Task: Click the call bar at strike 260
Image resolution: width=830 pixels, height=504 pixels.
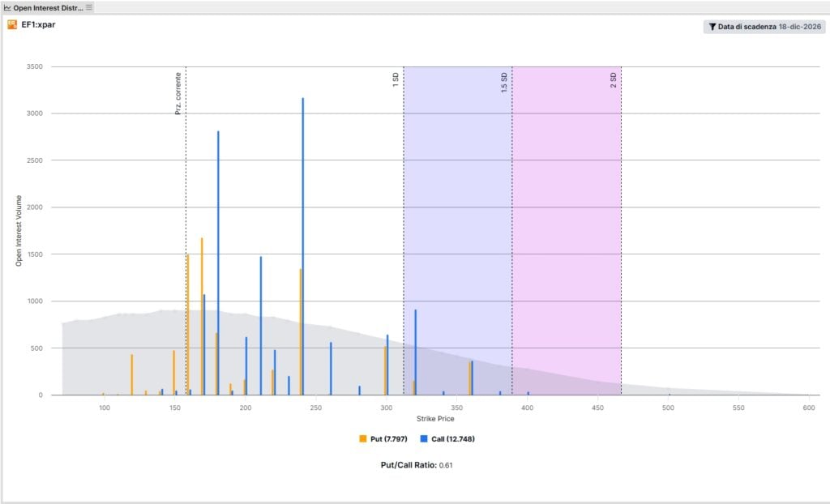Action: 331,369
